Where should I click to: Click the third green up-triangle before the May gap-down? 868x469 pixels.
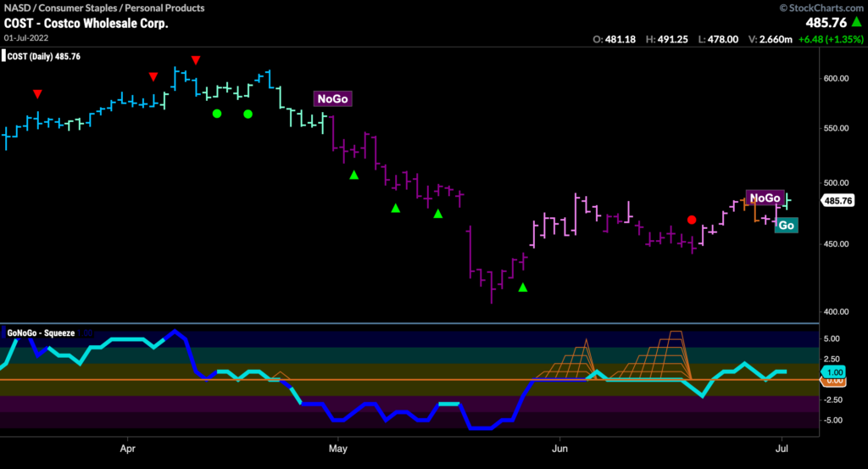coord(438,213)
